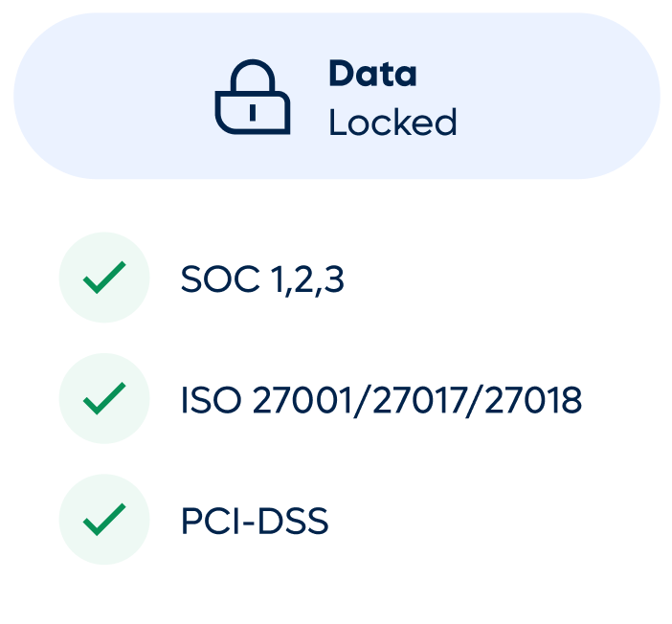Click the checkmark beside PCI-DSS
672x624 pixels.
pyautogui.click(x=104, y=520)
